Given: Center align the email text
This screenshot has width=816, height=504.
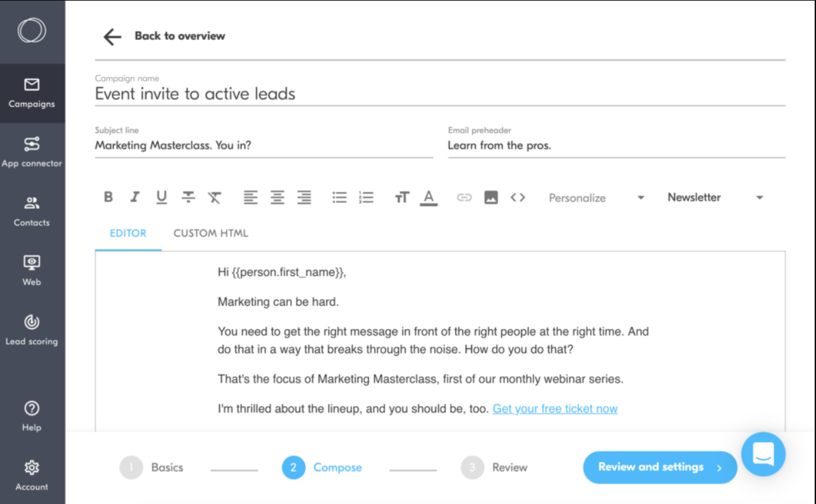Looking at the screenshot, I should [277, 197].
